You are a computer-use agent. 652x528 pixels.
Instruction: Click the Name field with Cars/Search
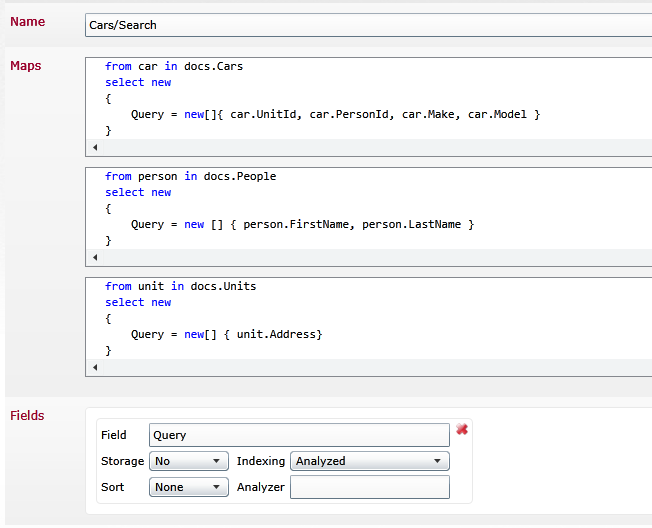pyautogui.click(x=368, y=25)
